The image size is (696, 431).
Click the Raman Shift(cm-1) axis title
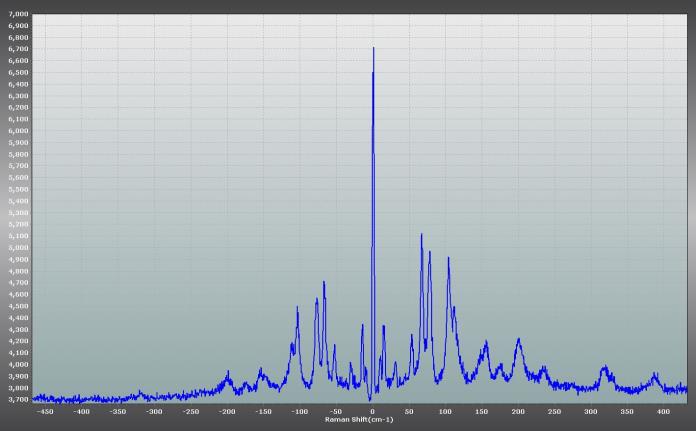[x=359, y=419]
